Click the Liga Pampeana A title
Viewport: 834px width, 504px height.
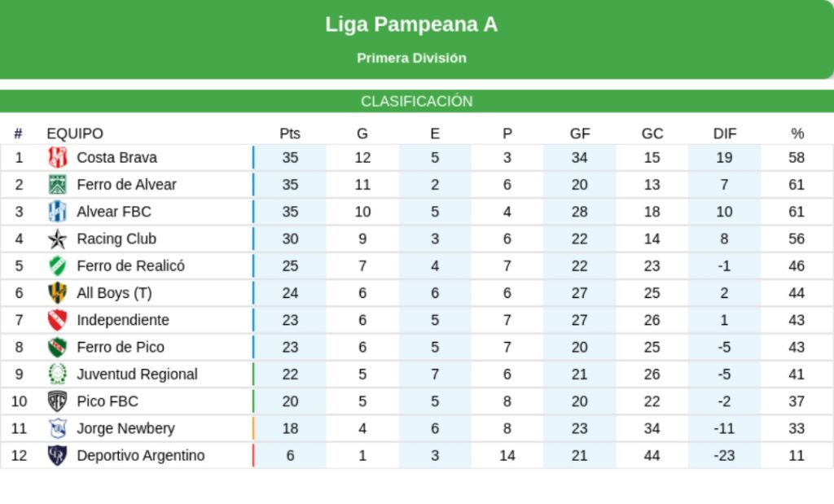coord(411,24)
